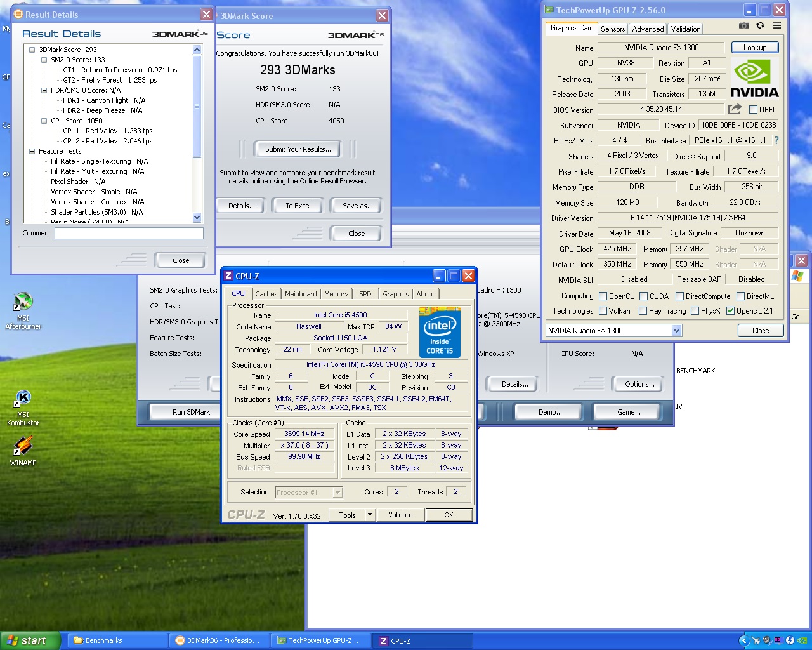The image size is (812, 650).
Task: Click the framerate monitor tray icon
Action: 778,640
